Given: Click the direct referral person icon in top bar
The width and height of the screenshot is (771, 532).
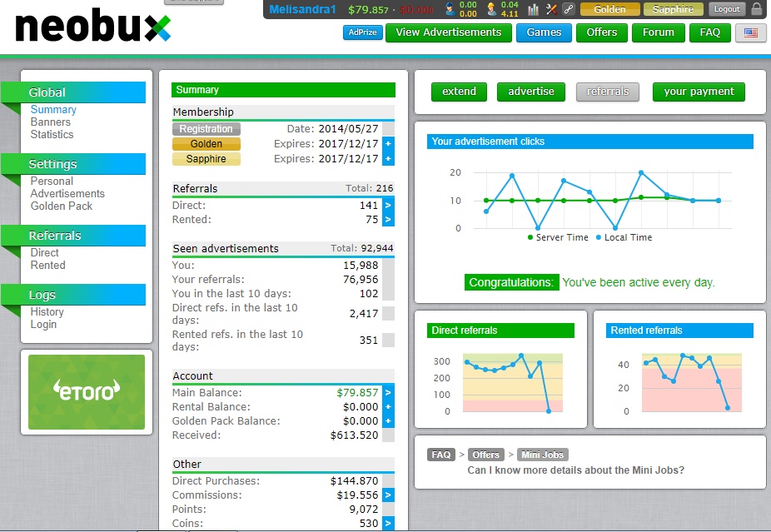Looking at the screenshot, I should pos(450,9).
